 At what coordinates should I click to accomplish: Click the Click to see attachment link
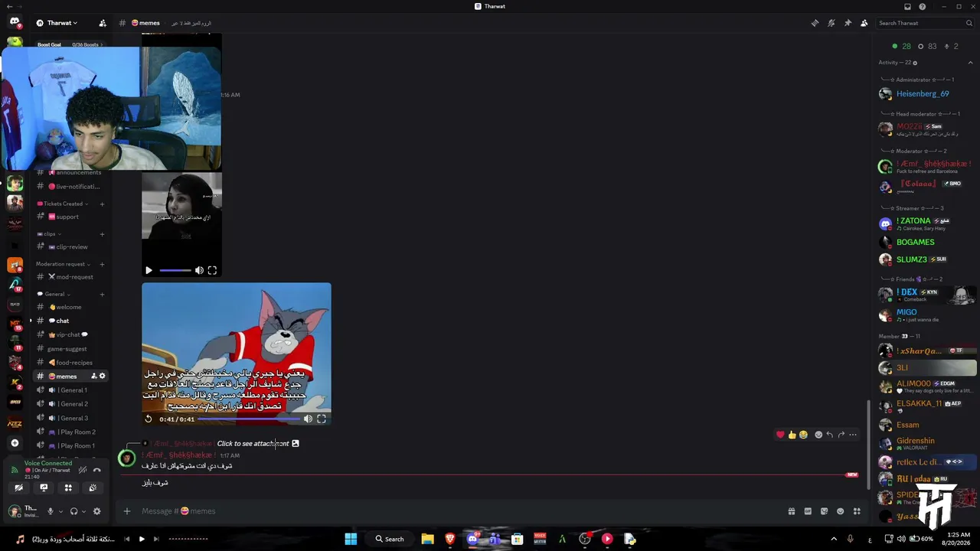pos(253,444)
